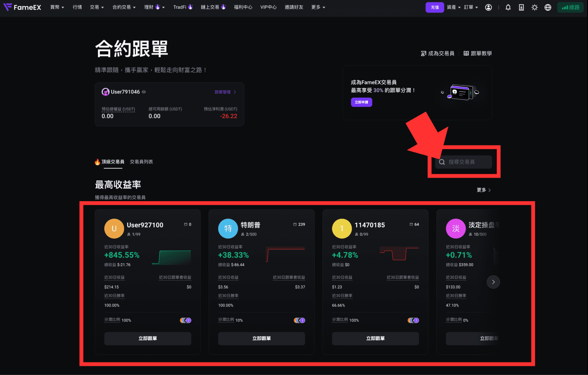Click the 成為交易員 icon link

(438, 53)
